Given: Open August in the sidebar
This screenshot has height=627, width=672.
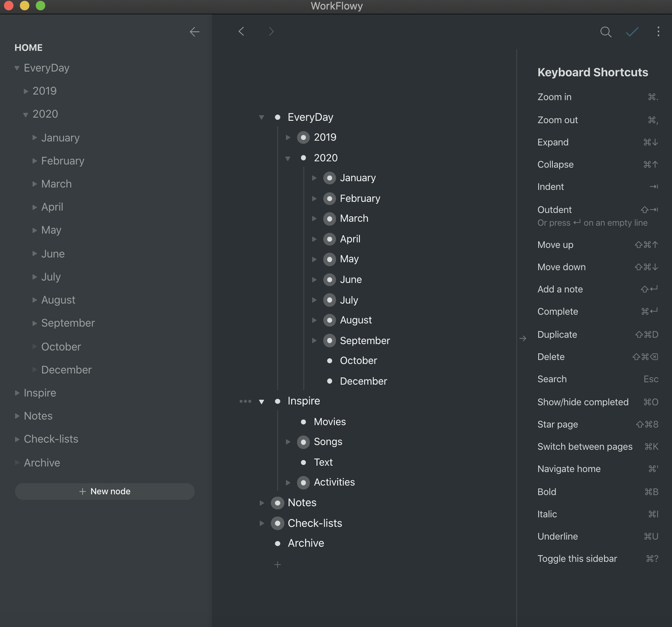Looking at the screenshot, I should [58, 300].
